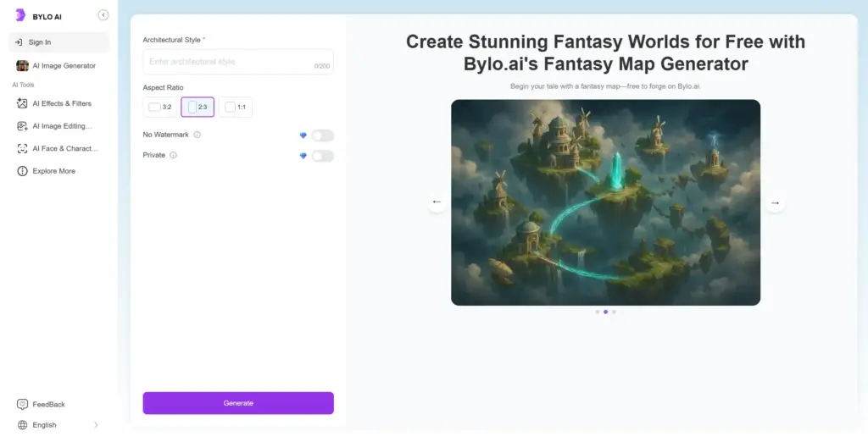
Task: Go to first carousel dot
Action: point(598,312)
